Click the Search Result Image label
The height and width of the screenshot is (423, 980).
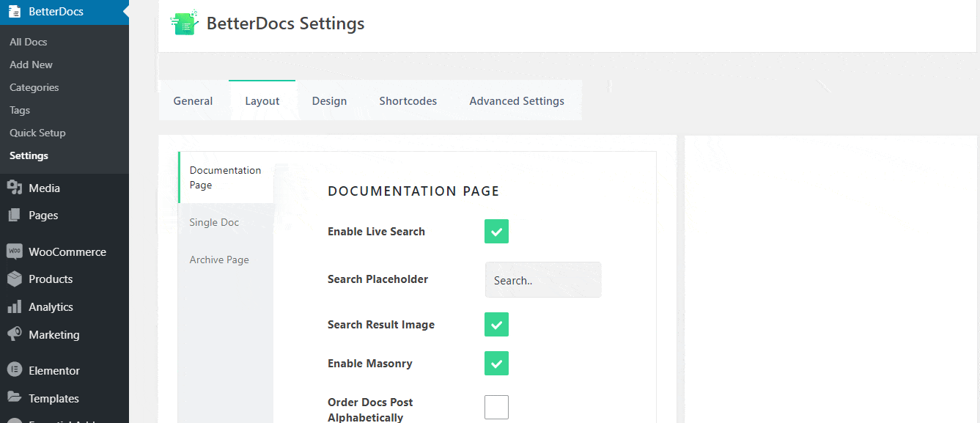pos(381,325)
